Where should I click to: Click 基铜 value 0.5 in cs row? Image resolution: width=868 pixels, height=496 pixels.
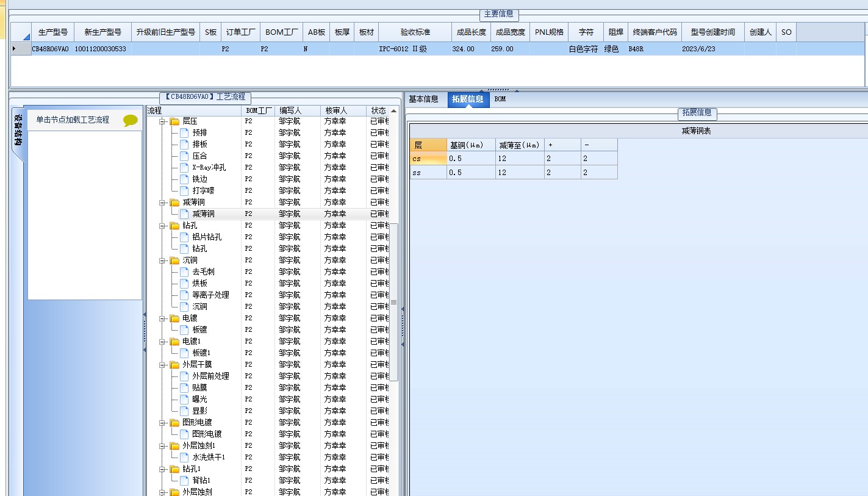(471, 159)
